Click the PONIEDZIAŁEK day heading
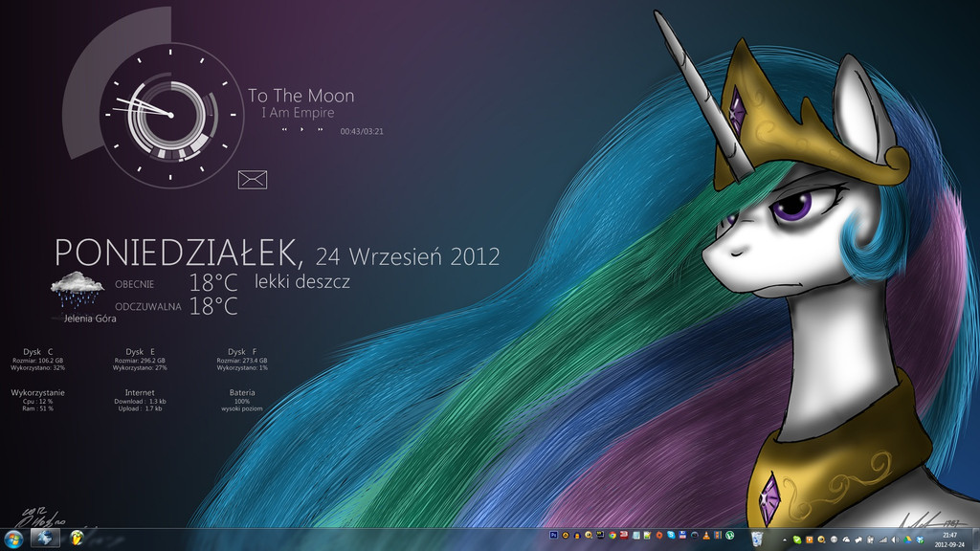980x551 pixels. 179,253
